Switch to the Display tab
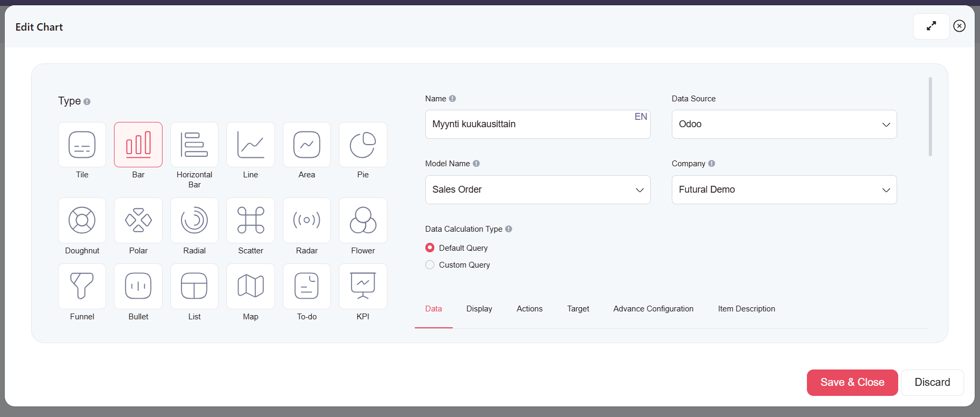Screen dimensions: 980x417 click(479, 309)
